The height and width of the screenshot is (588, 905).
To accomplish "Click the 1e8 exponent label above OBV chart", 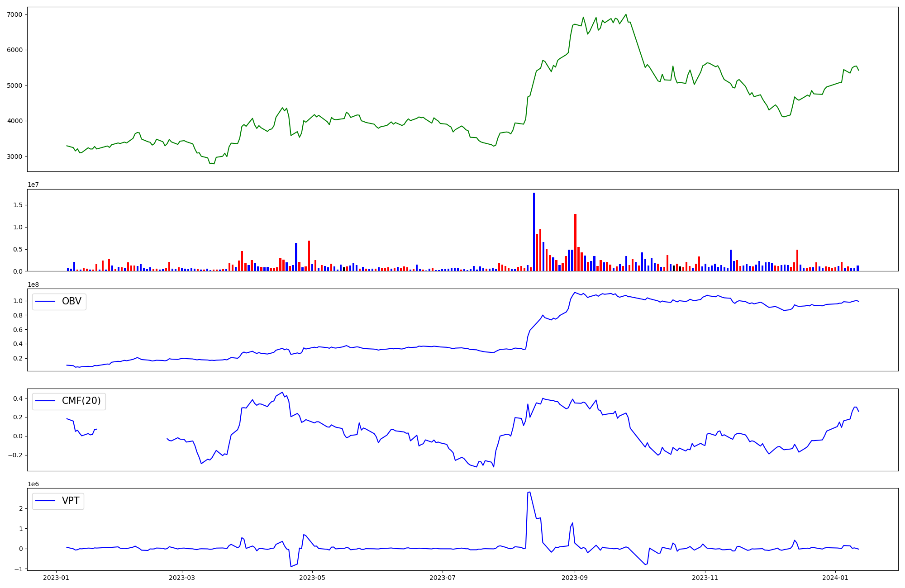I will (x=33, y=285).
